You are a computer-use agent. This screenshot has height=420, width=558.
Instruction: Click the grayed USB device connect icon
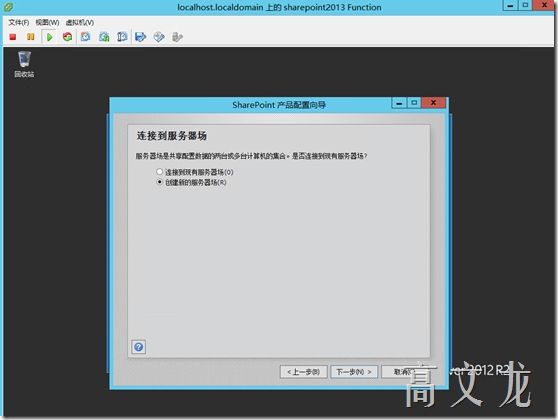(x=177, y=37)
